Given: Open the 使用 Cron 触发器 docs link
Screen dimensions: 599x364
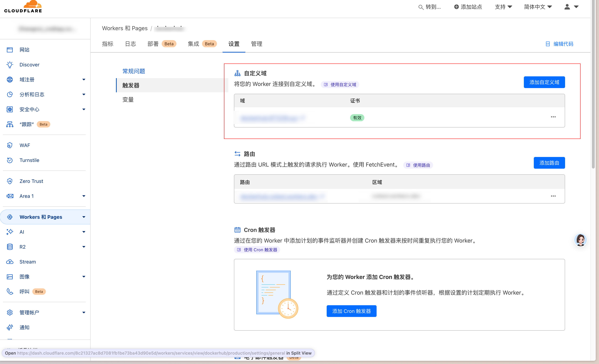Looking at the screenshot, I should tap(257, 250).
